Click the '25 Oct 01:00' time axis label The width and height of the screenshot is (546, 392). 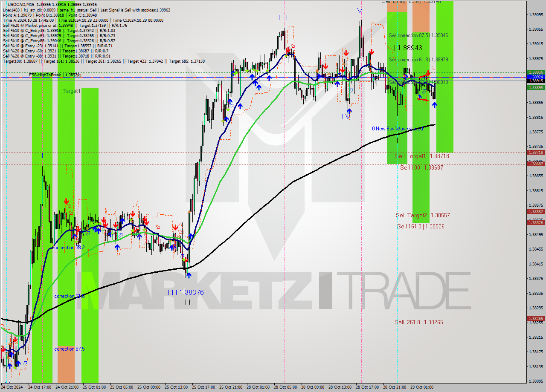pos(94,387)
